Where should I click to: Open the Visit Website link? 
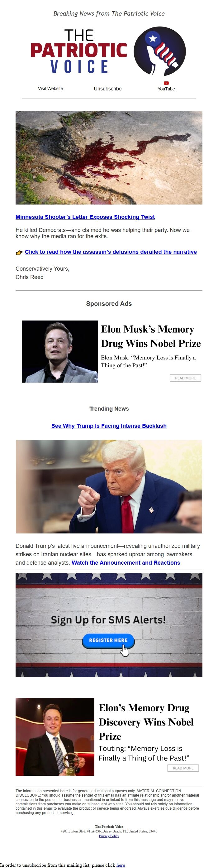coord(50,89)
